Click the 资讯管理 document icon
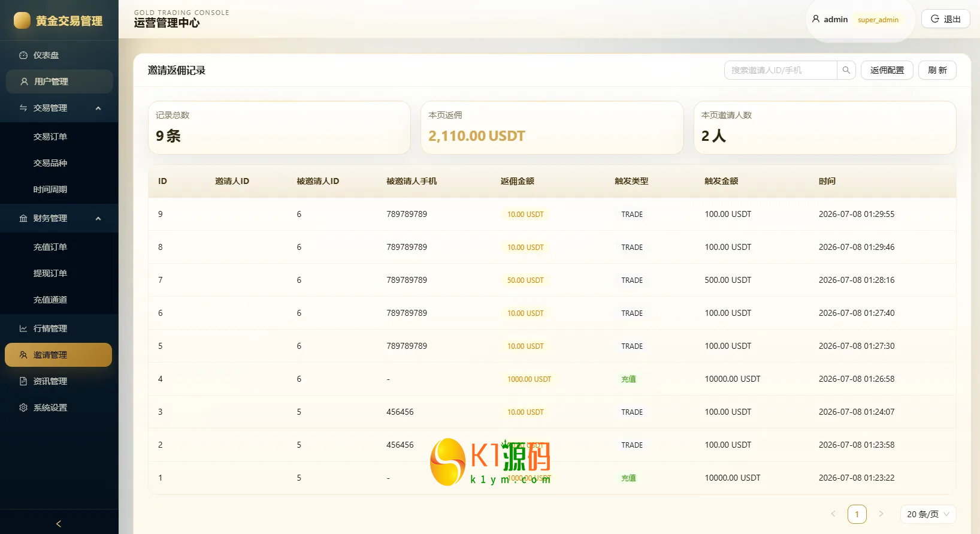Viewport: 980px width, 534px height. pyautogui.click(x=23, y=381)
